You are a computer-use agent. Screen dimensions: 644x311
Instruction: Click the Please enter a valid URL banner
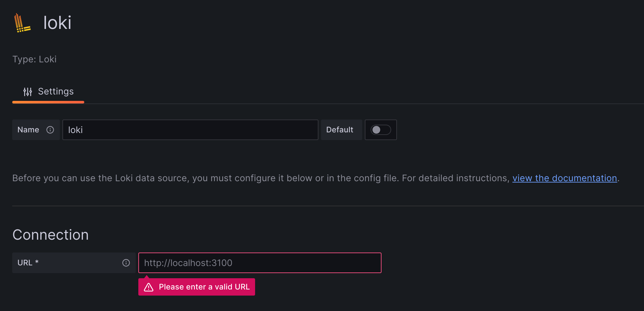(197, 287)
